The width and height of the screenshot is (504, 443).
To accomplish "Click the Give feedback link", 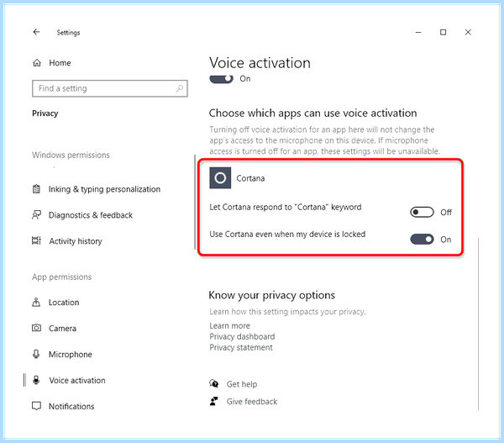I will pyautogui.click(x=252, y=402).
